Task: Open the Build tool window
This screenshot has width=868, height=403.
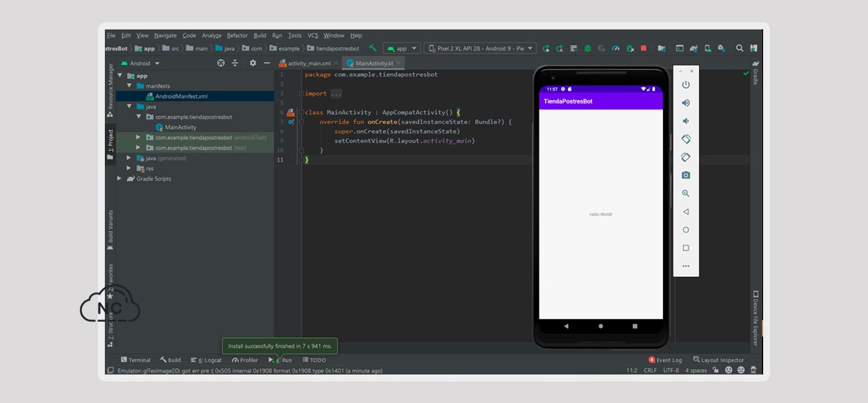Action: (171, 360)
